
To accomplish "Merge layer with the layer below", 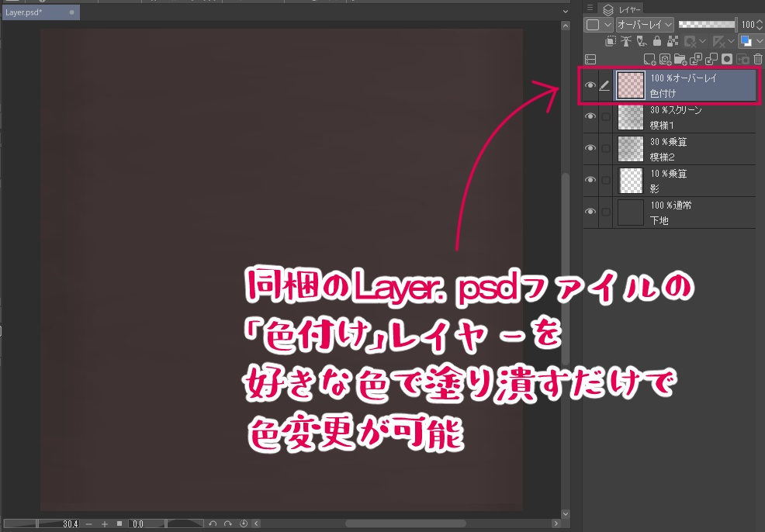I will click(x=712, y=58).
